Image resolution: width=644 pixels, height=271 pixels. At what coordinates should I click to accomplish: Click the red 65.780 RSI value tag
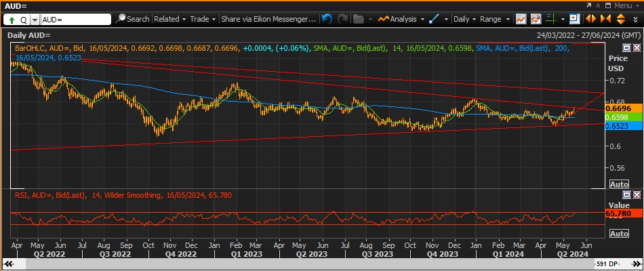pos(624,213)
